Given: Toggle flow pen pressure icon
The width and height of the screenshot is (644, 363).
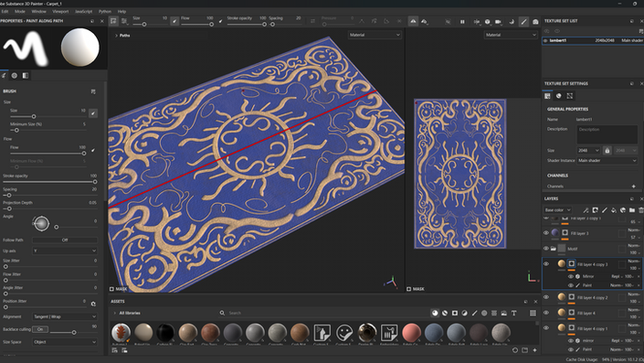Looking at the screenshot, I should pos(220,20).
